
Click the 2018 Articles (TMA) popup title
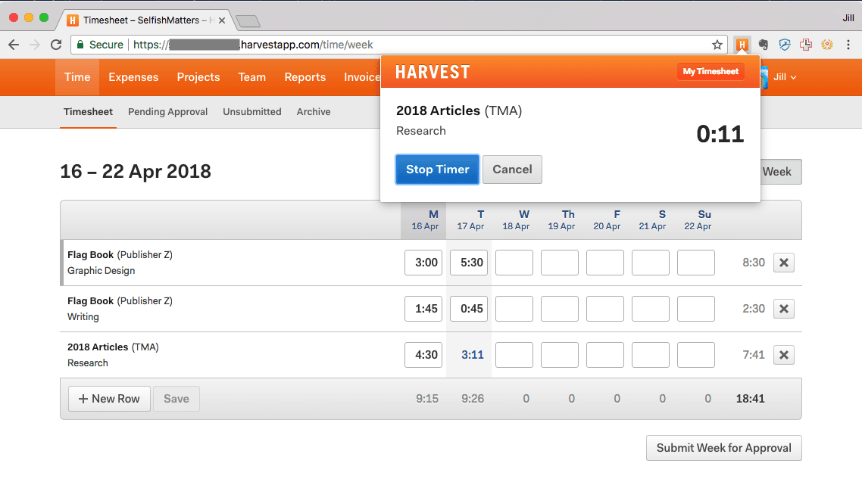[x=459, y=110]
